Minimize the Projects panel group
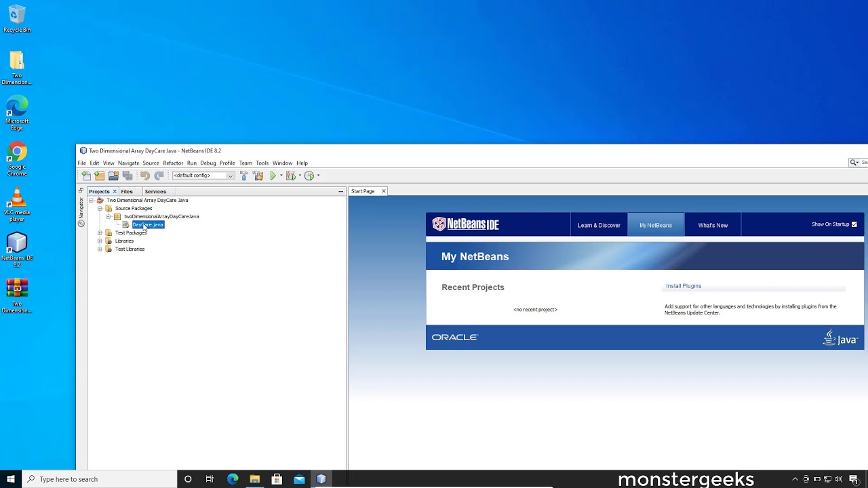The height and width of the screenshot is (488, 868). [340, 191]
